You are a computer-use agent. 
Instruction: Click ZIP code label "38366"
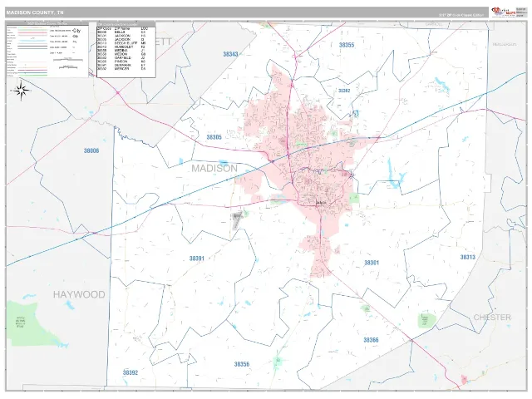[371, 340]
